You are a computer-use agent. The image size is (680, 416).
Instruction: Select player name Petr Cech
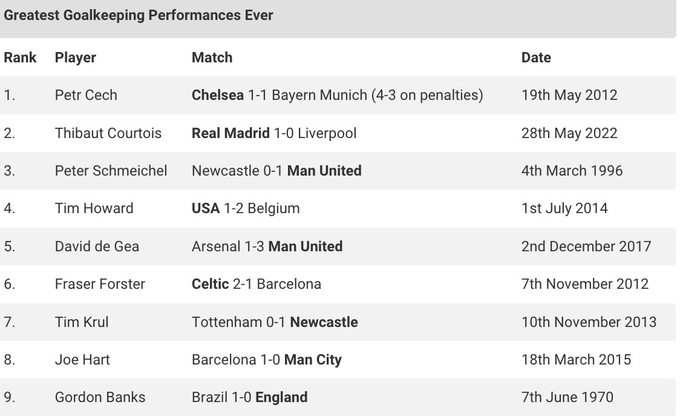[x=86, y=95]
